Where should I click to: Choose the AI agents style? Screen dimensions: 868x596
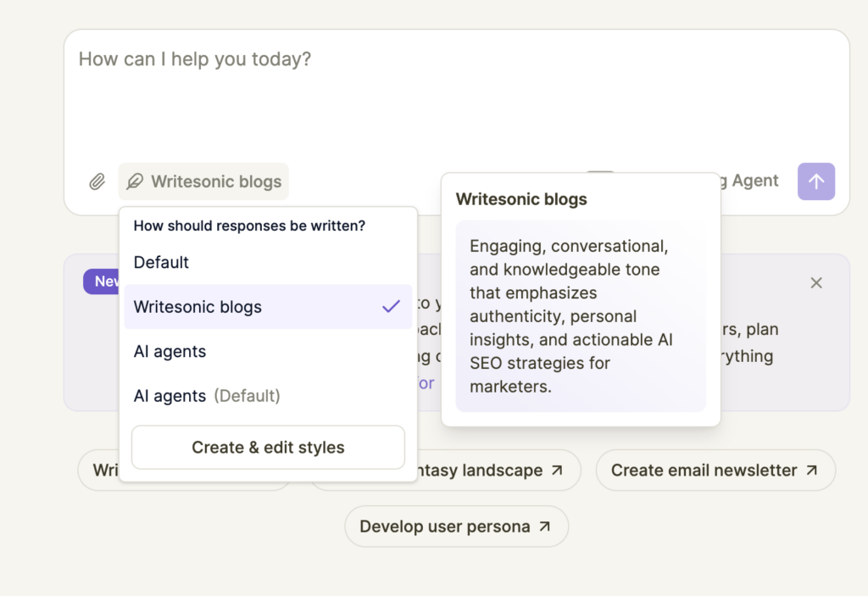(x=268, y=351)
